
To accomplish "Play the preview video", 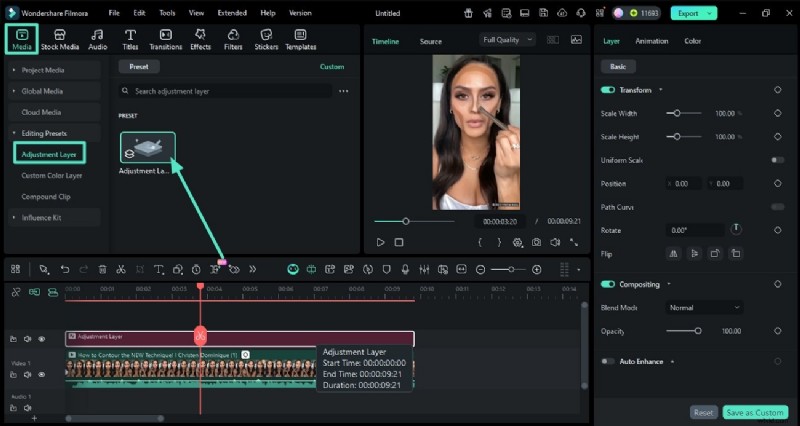I will coord(380,242).
